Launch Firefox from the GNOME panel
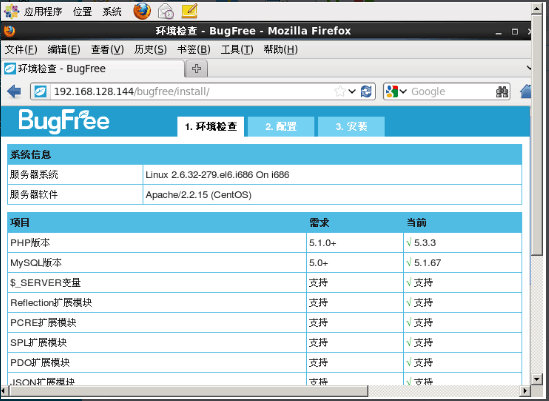Image resolution: width=549 pixels, height=401 pixels. click(x=142, y=11)
